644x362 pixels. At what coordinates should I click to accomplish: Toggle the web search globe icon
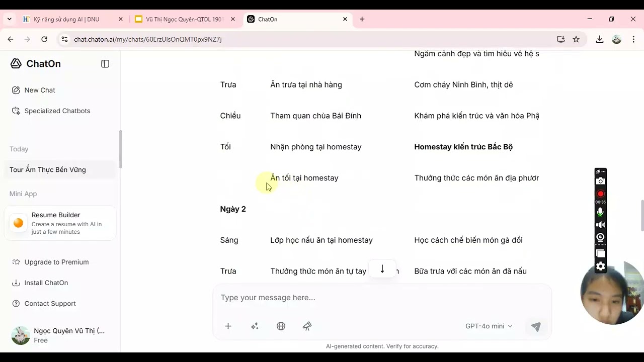281,326
